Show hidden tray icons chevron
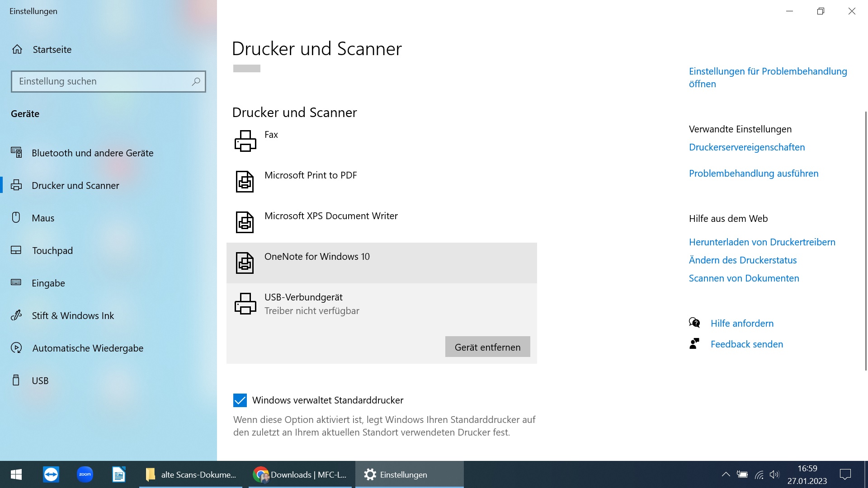This screenshot has height=488, width=868. coord(726,474)
